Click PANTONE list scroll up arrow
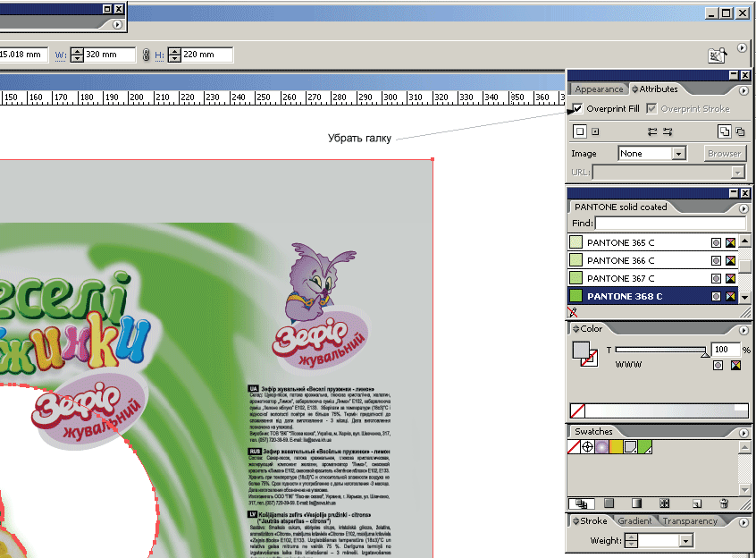This screenshot has width=756, height=558. coord(745,241)
